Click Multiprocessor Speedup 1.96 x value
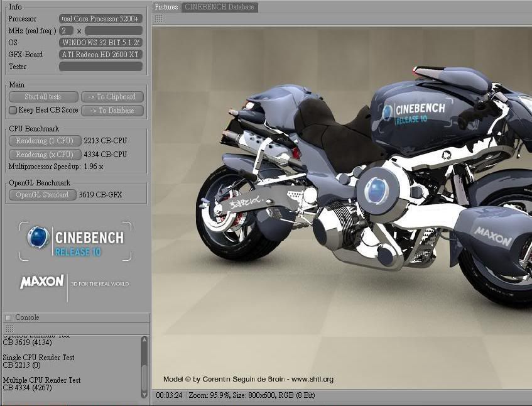 [94, 167]
